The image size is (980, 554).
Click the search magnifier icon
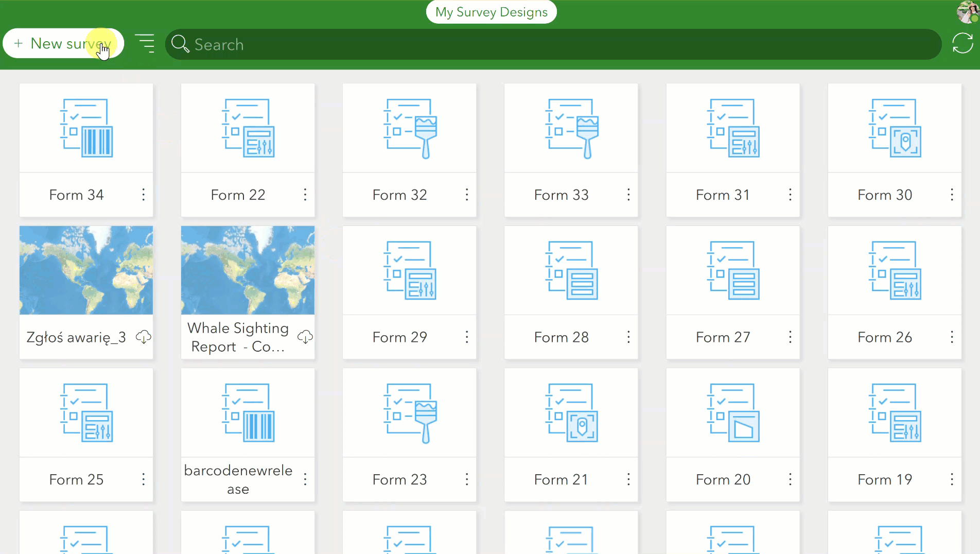tap(180, 44)
